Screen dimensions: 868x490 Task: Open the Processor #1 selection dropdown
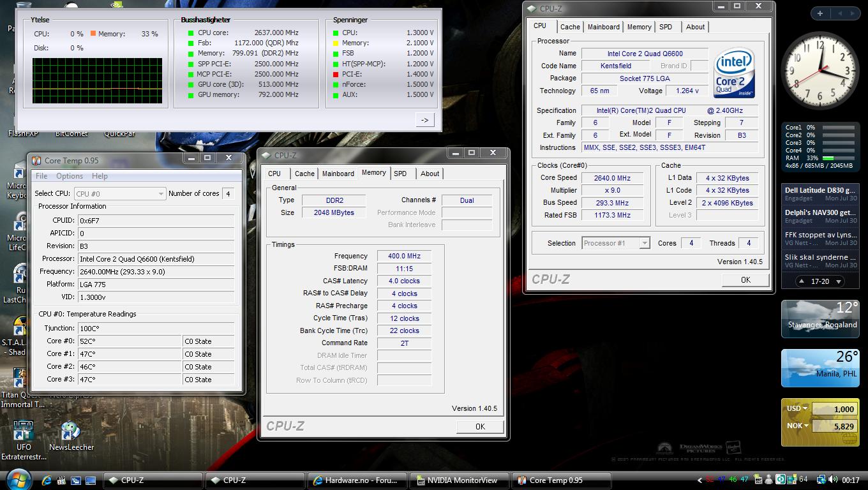point(616,243)
